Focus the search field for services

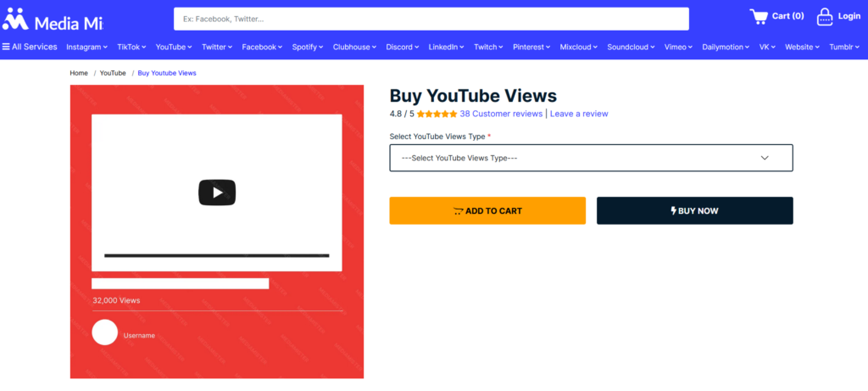pos(431,19)
